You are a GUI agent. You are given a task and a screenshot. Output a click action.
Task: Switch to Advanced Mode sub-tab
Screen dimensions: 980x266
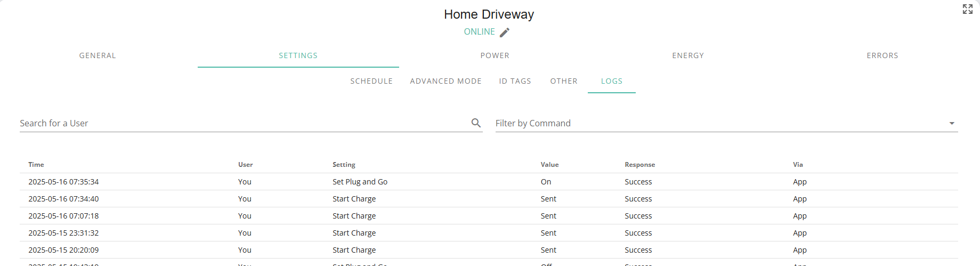pyautogui.click(x=446, y=81)
